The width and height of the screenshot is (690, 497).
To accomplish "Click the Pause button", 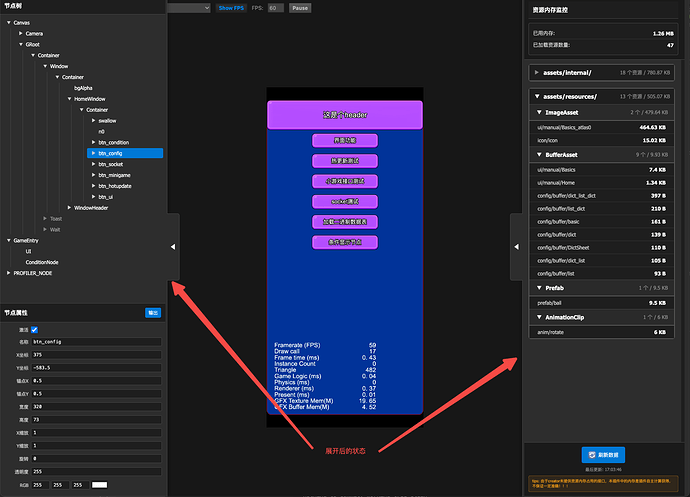I will 300,8.
